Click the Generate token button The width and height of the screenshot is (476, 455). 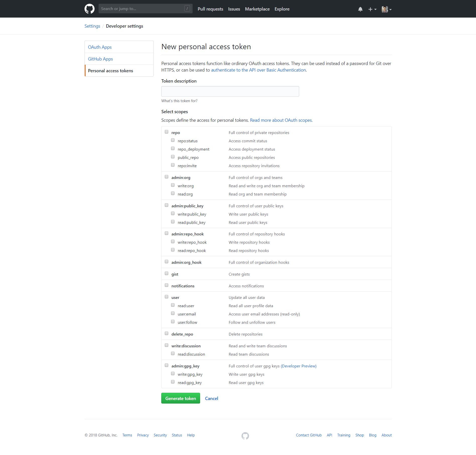pyautogui.click(x=181, y=398)
